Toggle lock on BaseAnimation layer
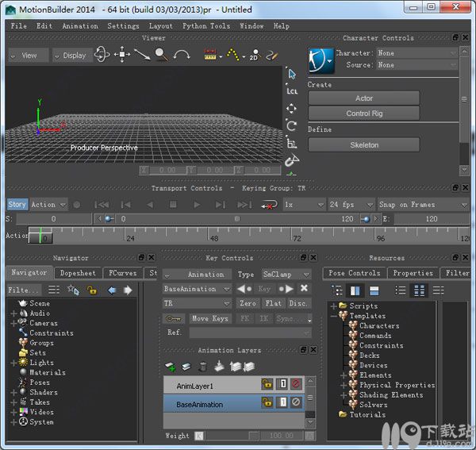 point(267,402)
